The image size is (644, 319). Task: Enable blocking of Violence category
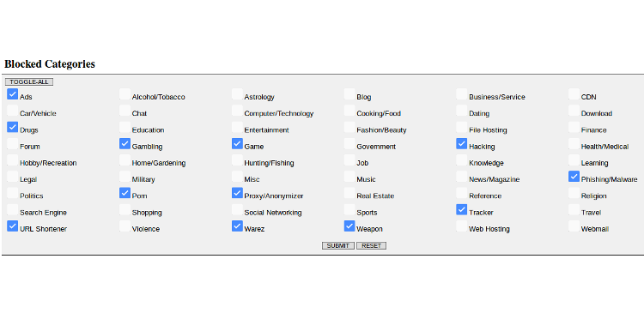(x=125, y=226)
